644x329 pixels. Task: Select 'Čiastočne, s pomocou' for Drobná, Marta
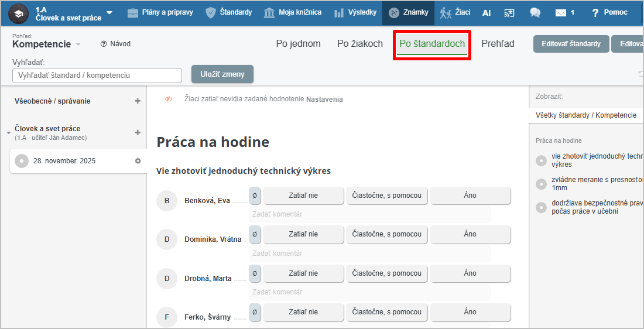(386, 273)
